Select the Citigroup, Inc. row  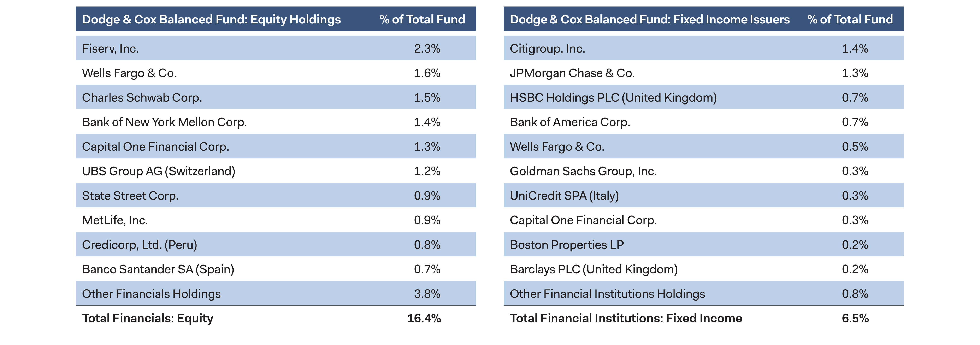(x=547, y=49)
